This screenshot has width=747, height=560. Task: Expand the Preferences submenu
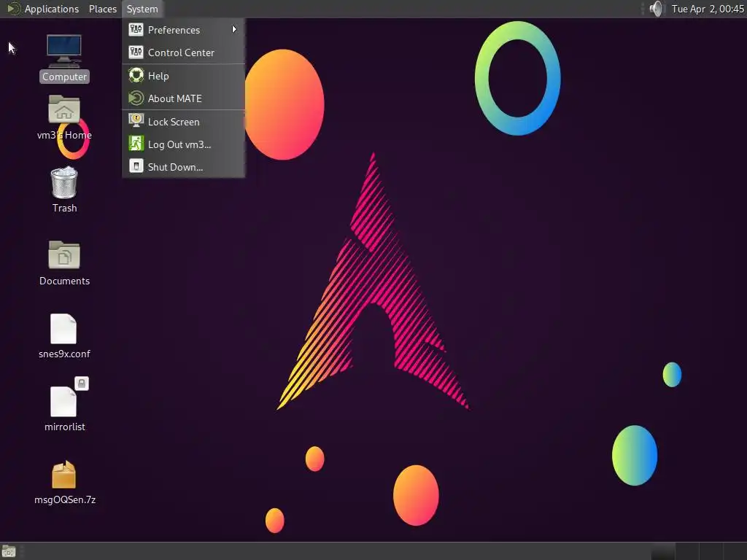tap(183, 30)
